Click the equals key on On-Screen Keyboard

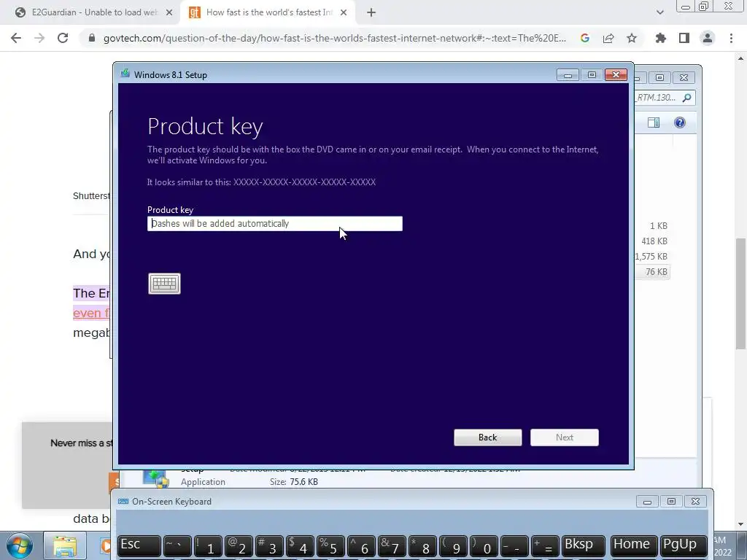(544, 546)
